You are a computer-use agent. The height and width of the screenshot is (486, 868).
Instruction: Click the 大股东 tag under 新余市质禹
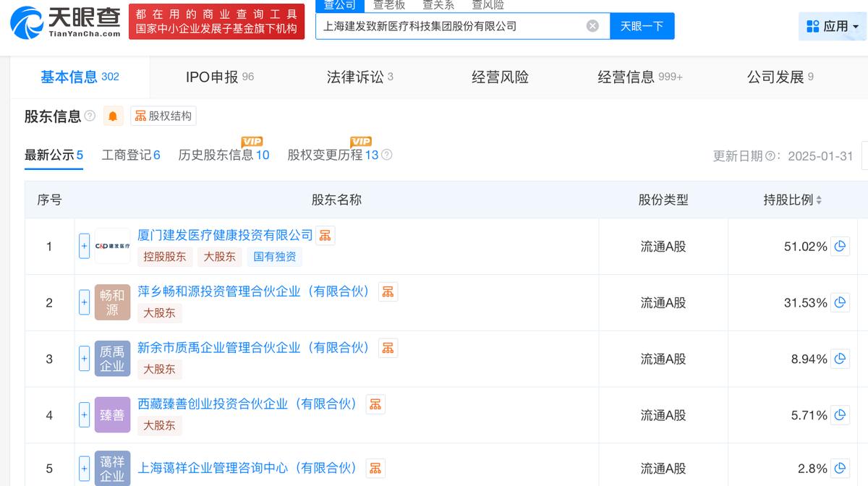(159, 370)
